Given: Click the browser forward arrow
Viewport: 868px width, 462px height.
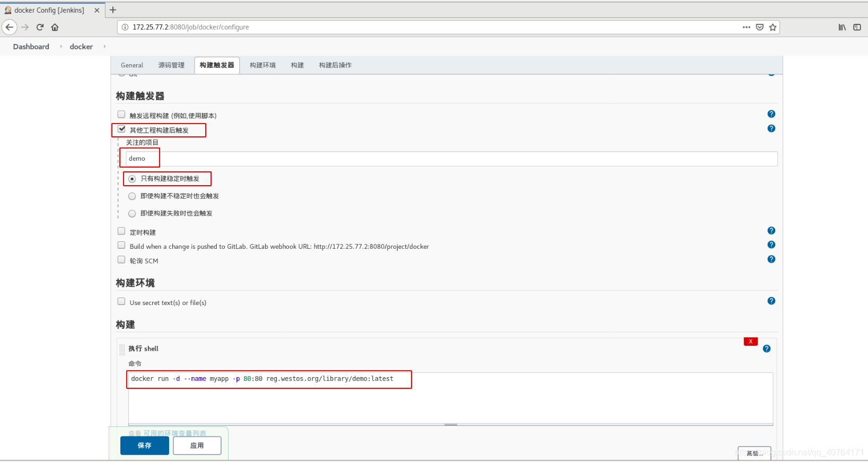Looking at the screenshot, I should [x=25, y=27].
